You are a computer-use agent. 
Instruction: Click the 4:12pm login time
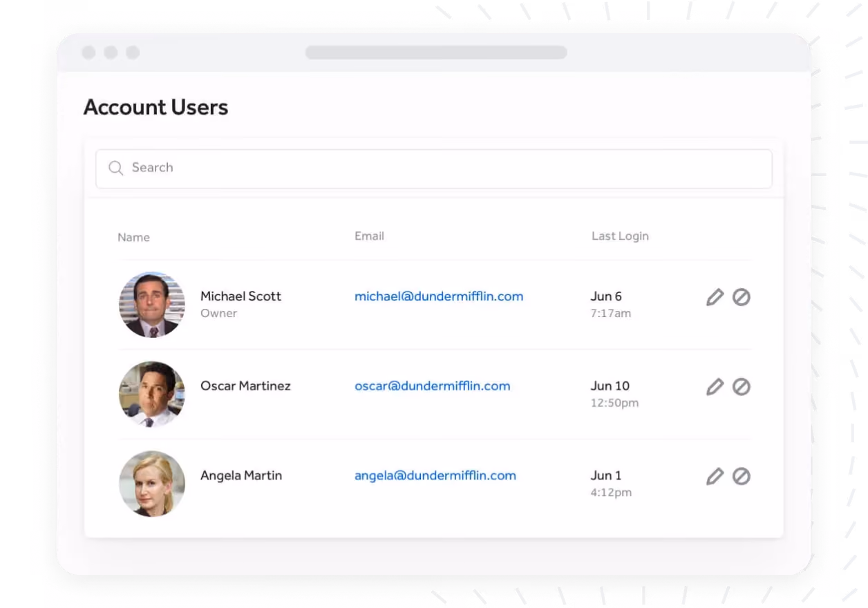(x=611, y=493)
